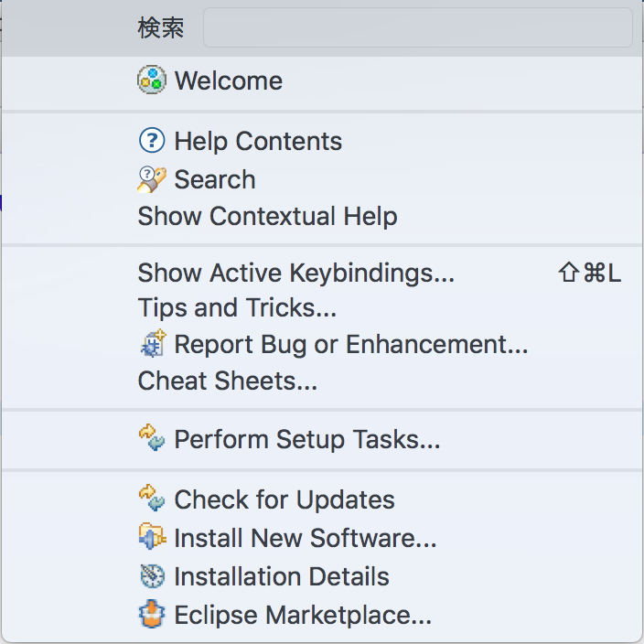
Task: Click the Install New Software icon
Action: pos(151,538)
